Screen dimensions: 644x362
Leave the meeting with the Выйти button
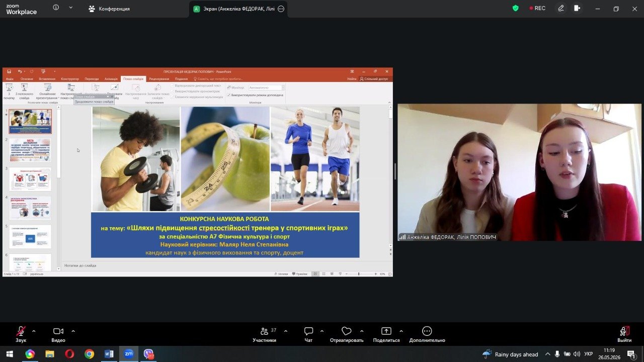[624, 334]
